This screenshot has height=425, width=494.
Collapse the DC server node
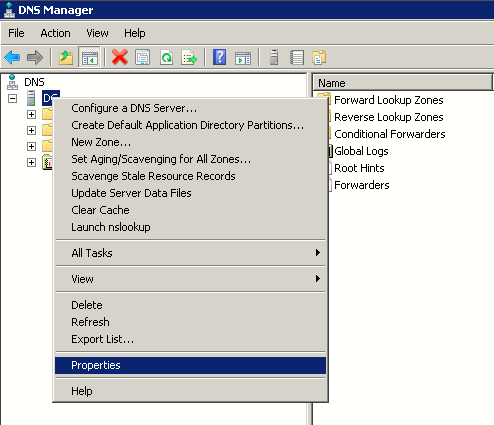(12, 98)
